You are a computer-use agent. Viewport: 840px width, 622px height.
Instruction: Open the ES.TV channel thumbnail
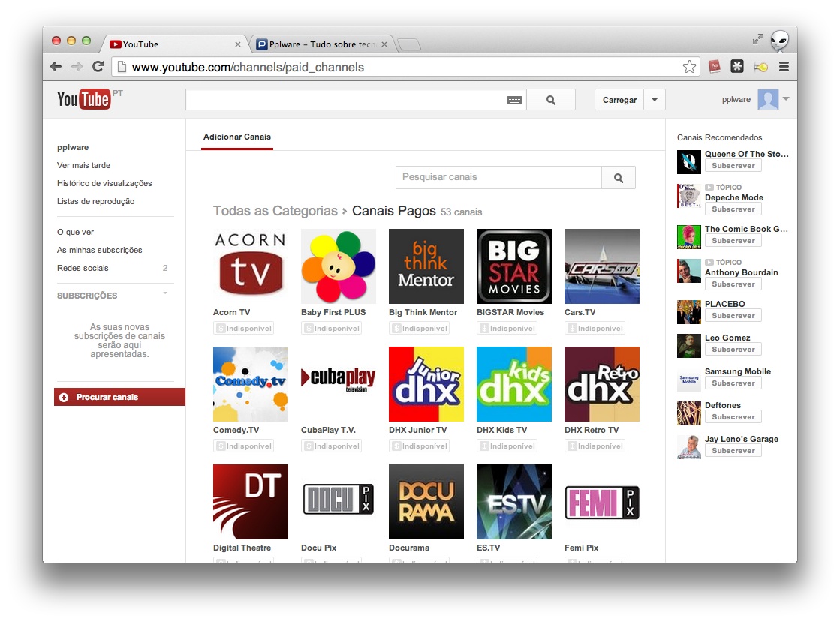coord(513,501)
